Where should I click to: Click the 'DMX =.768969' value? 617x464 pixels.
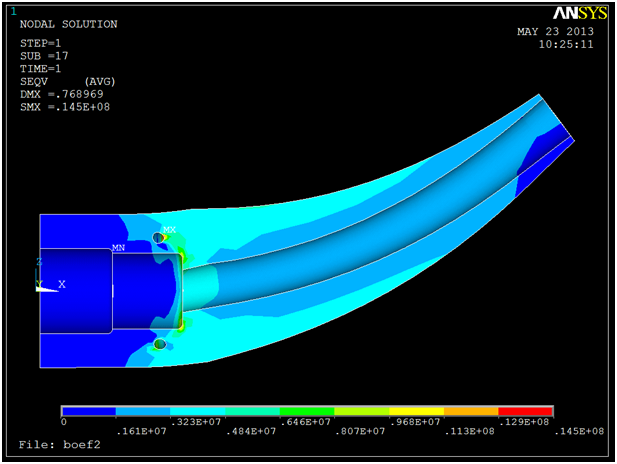pyautogui.click(x=62, y=94)
